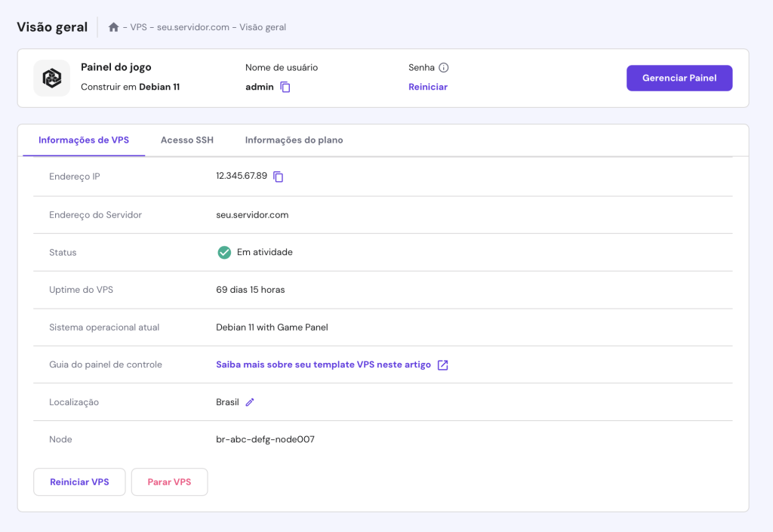Click seu.servidor.com in the breadcrumb
The width and height of the screenshot is (773, 532).
192,27
